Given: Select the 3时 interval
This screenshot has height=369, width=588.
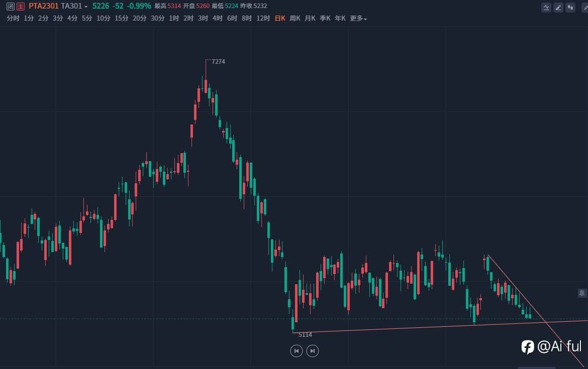Looking at the screenshot, I should pos(203,19).
